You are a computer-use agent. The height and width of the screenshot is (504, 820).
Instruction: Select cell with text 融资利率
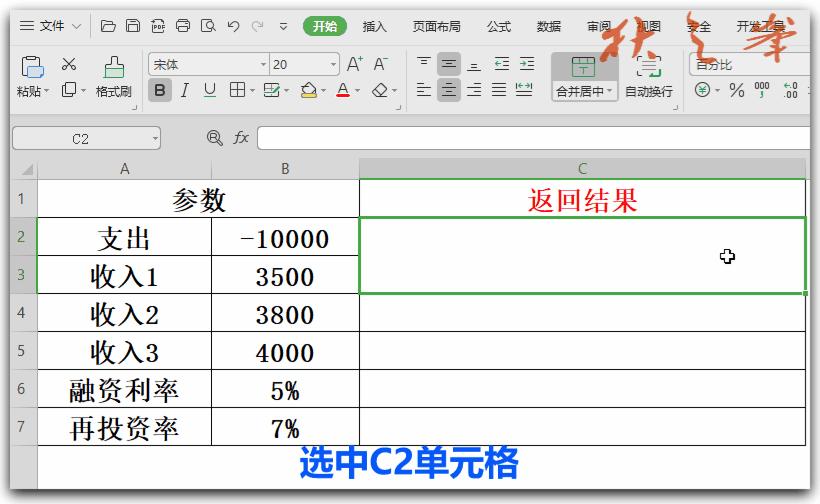124,389
